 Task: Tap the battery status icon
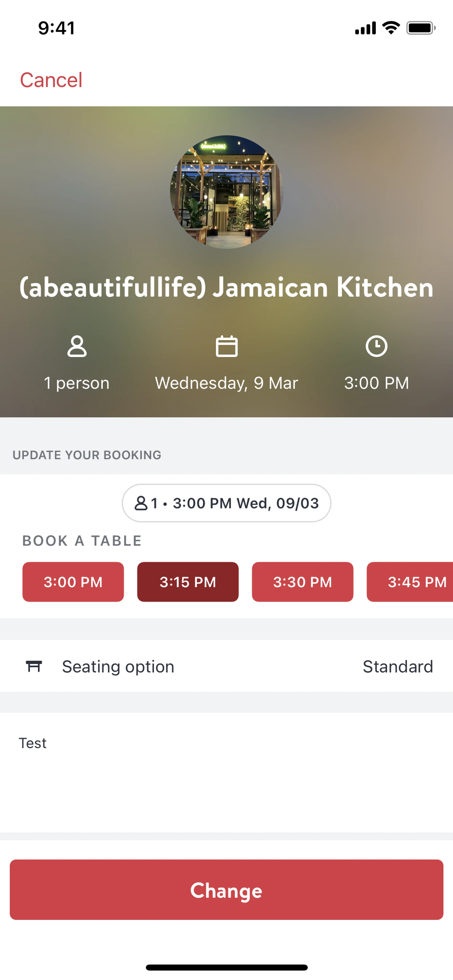click(x=421, y=28)
